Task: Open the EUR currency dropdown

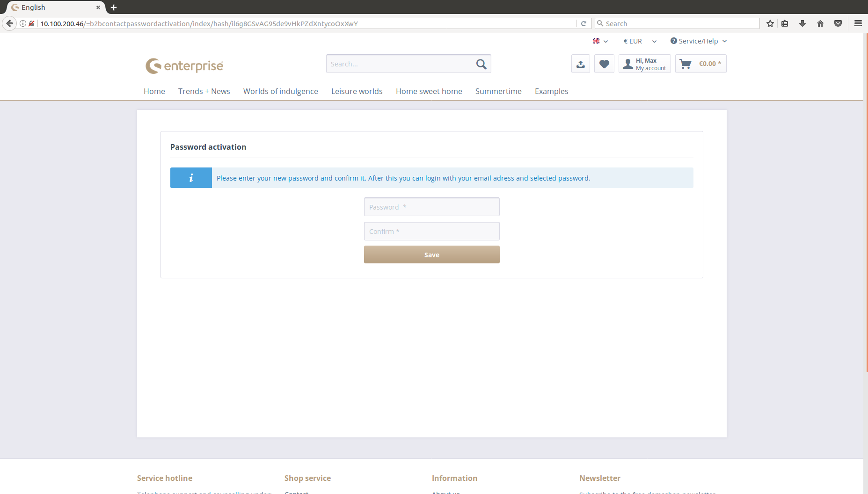Action: click(640, 41)
